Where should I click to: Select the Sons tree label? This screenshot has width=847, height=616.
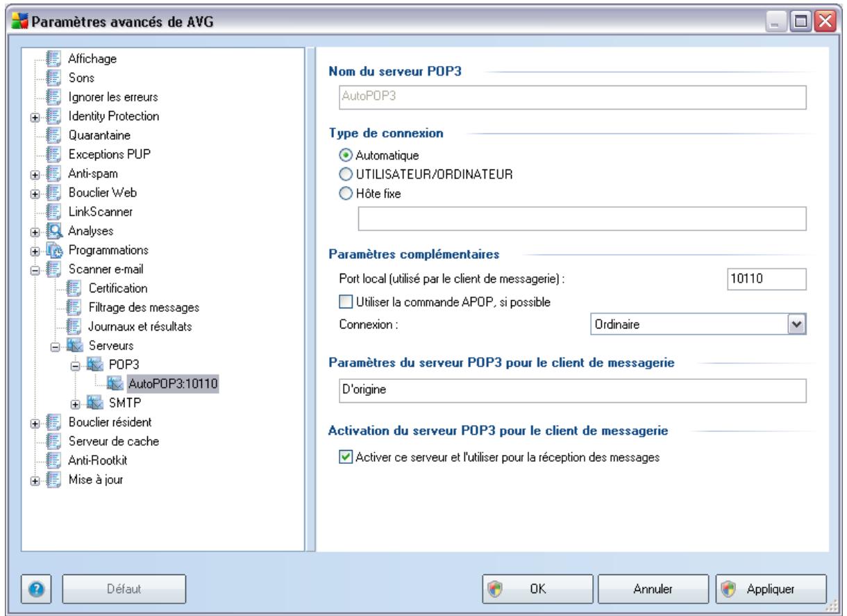82,78
